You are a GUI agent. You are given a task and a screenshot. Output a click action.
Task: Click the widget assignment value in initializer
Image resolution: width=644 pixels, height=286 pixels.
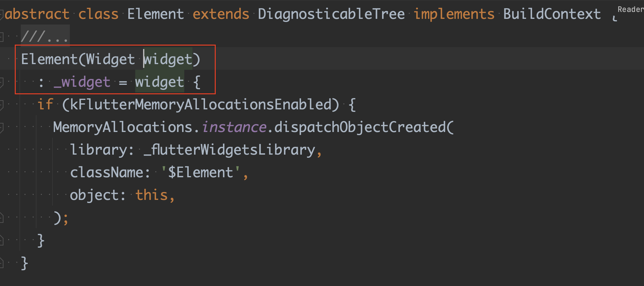click(159, 82)
